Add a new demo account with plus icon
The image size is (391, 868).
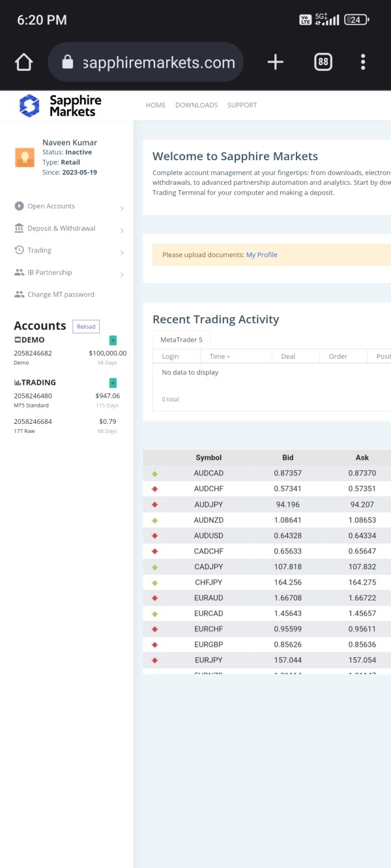tap(113, 341)
